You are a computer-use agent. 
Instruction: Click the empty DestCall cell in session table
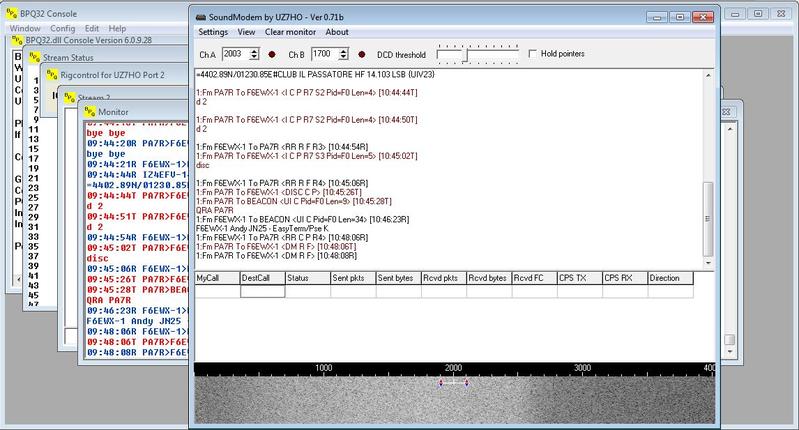pyautogui.click(x=262, y=291)
